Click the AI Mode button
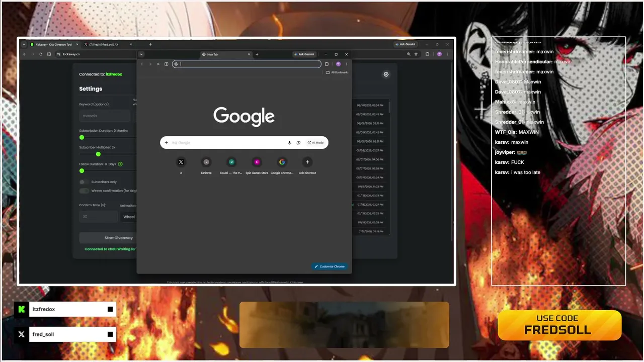Screen dimensions: 644x362 click(x=315, y=143)
